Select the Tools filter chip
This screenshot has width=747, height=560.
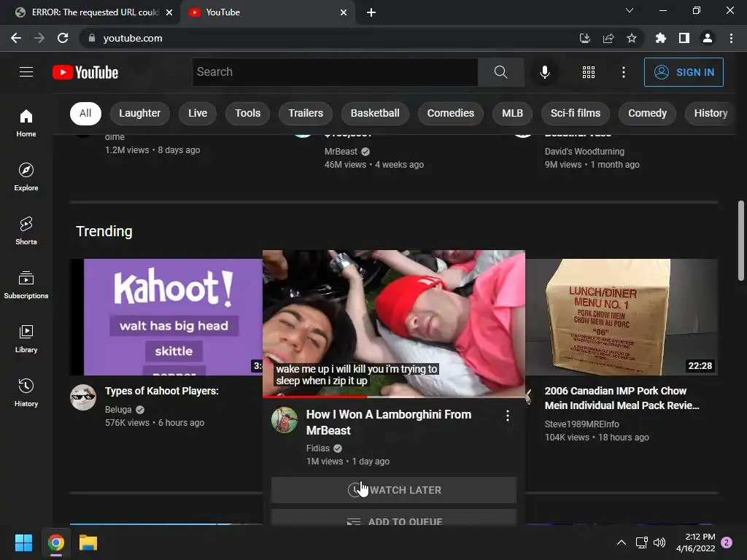[x=248, y=113]
